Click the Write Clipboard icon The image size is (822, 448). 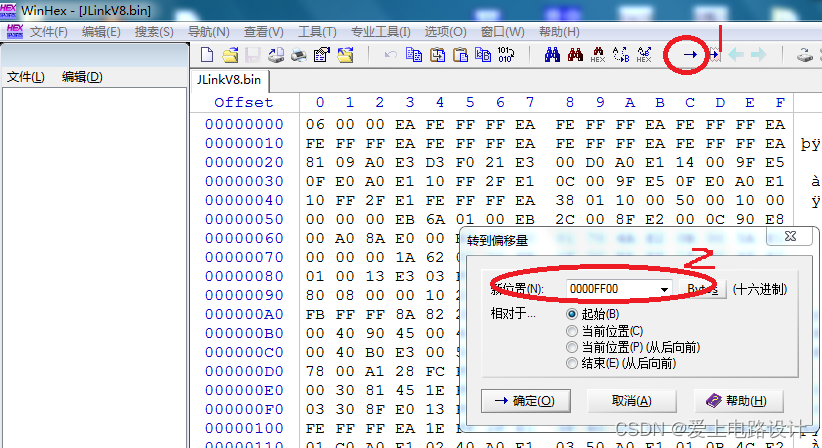437,54
